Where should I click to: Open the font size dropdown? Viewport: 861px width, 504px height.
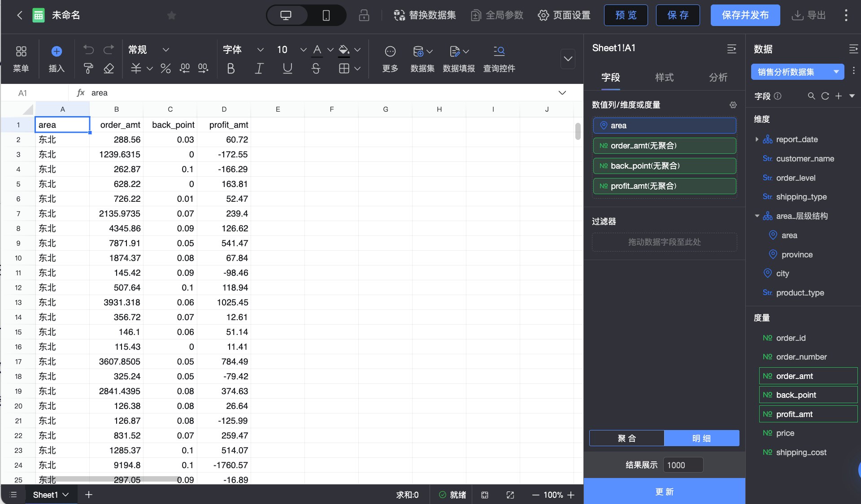(x=303, y=50)
